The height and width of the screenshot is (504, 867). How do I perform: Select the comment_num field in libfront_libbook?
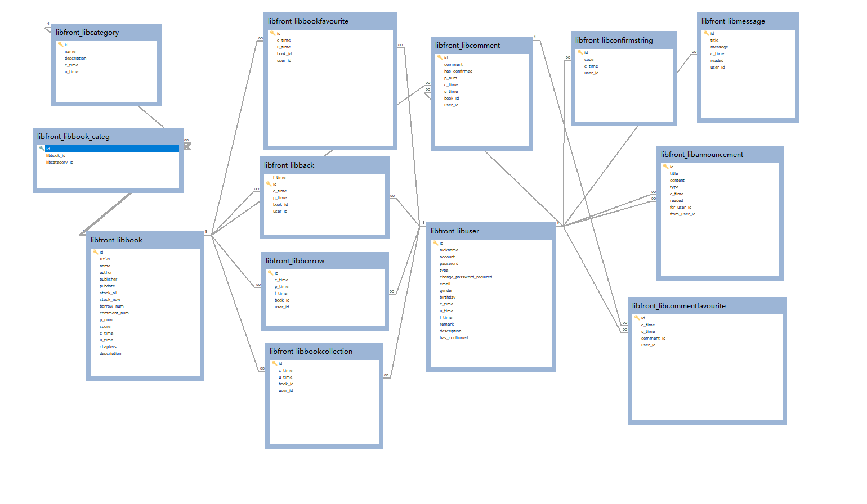click(114, 313)
